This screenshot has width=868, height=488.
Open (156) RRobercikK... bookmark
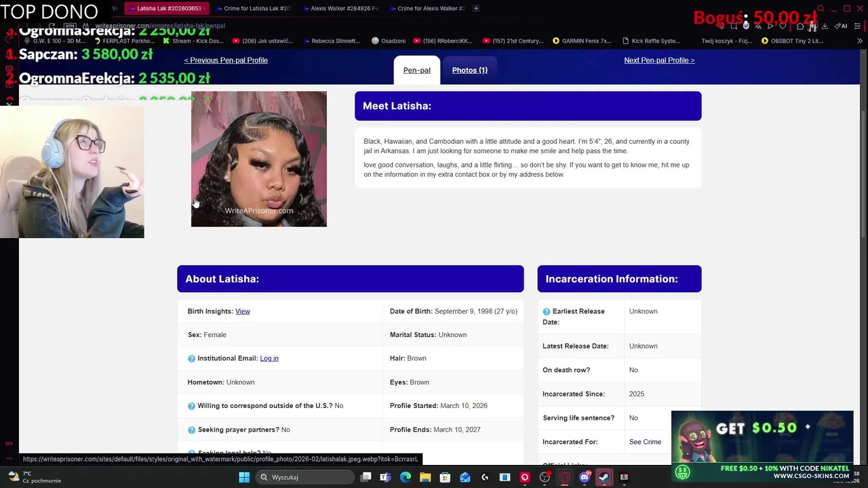(x=443, y=41)
